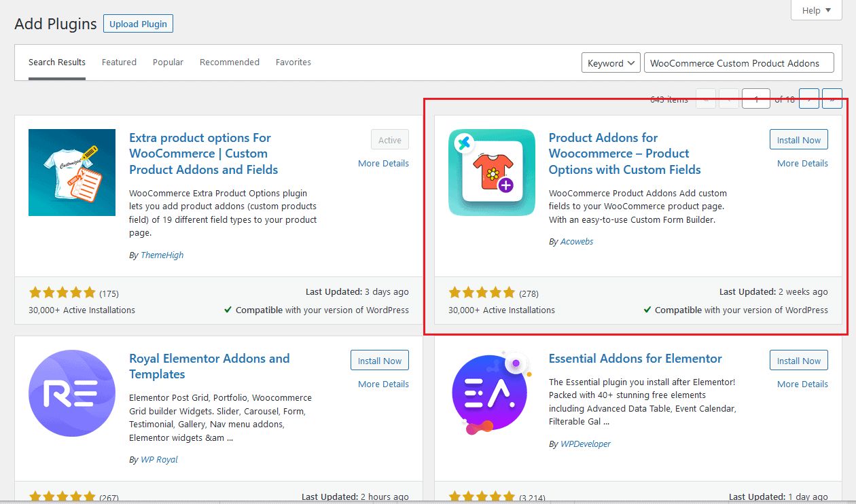Install Product Addons for Woocommerce plugin
This screenshot has height=504, width=856.
798,140
